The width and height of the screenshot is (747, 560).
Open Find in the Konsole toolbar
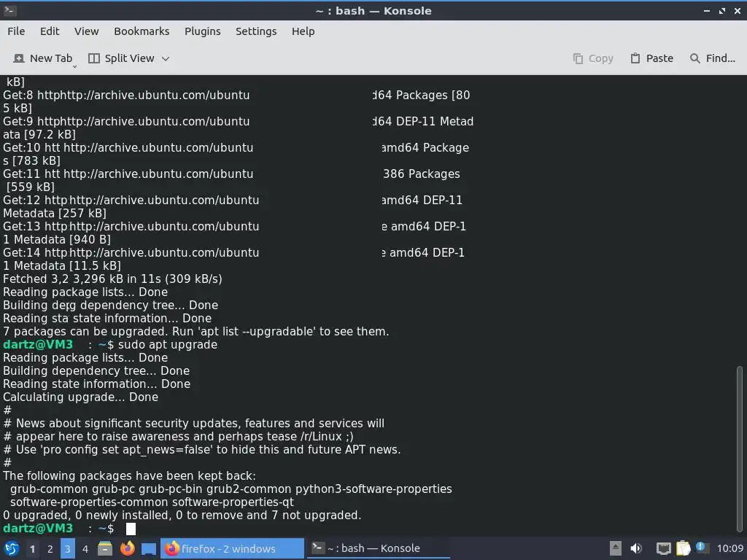point(713,58)
